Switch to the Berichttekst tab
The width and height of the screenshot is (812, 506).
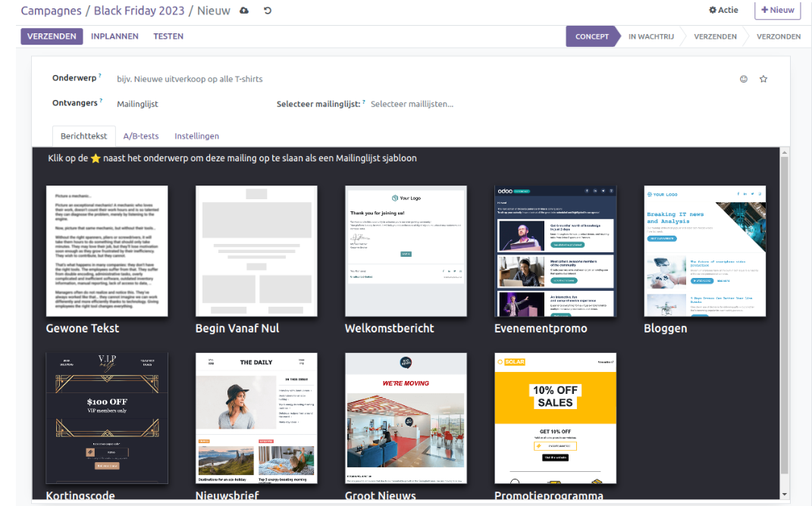(84, 136)
